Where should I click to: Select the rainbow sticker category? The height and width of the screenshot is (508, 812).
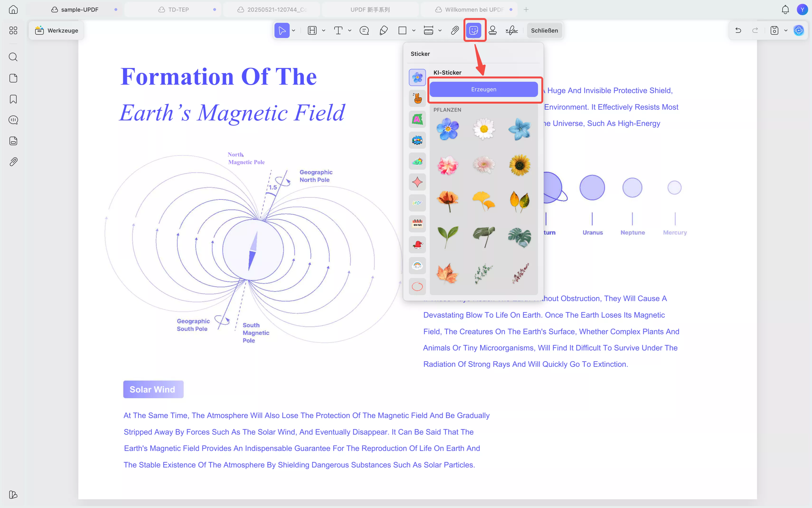(417, 265)
